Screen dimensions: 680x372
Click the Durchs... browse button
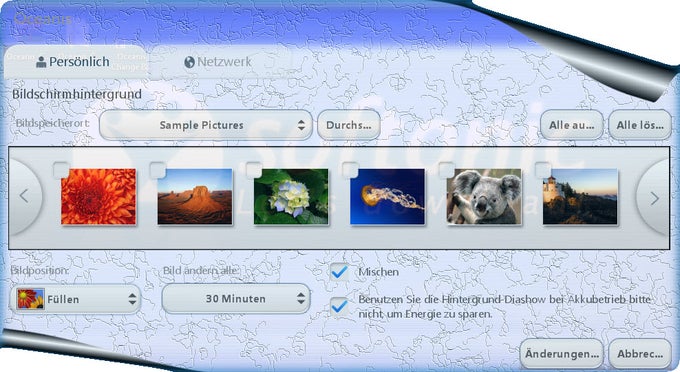[x=349, y=125]
